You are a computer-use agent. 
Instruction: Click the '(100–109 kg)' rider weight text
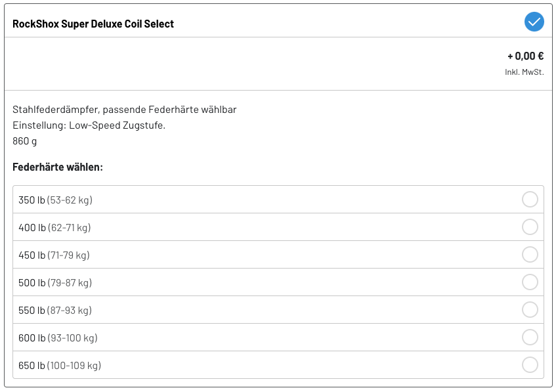[x=74, y=366]
